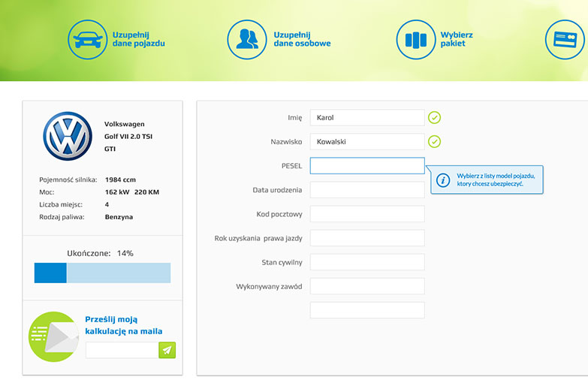Viewport: 588px width, 392px height.
Task: Focus the PESEL input field
Action: pos(367,166)
